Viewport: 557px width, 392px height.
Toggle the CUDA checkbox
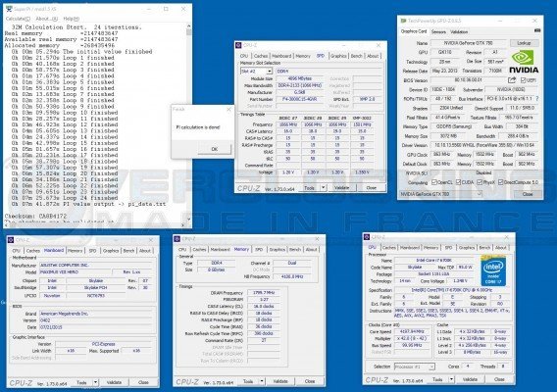459,182
